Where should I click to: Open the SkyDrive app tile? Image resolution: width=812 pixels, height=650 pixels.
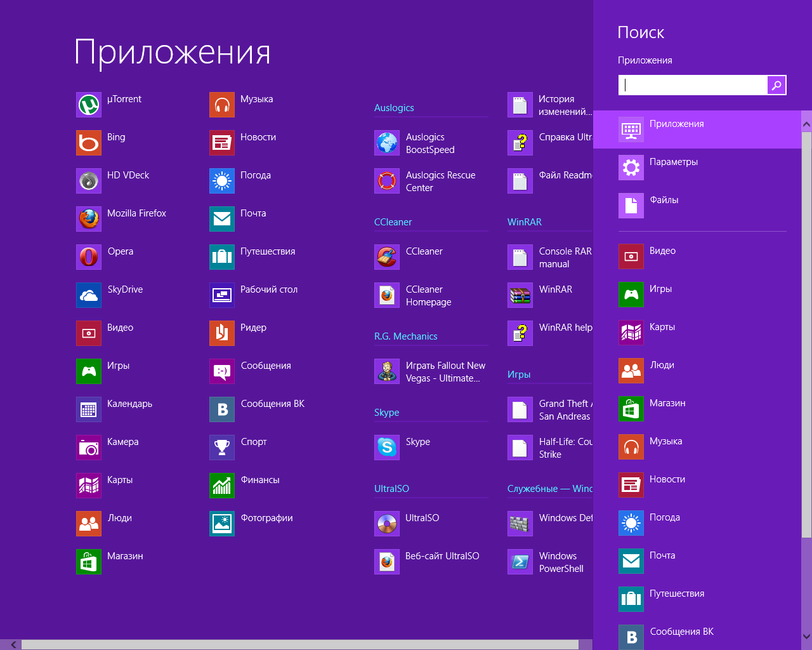[89, 295]
